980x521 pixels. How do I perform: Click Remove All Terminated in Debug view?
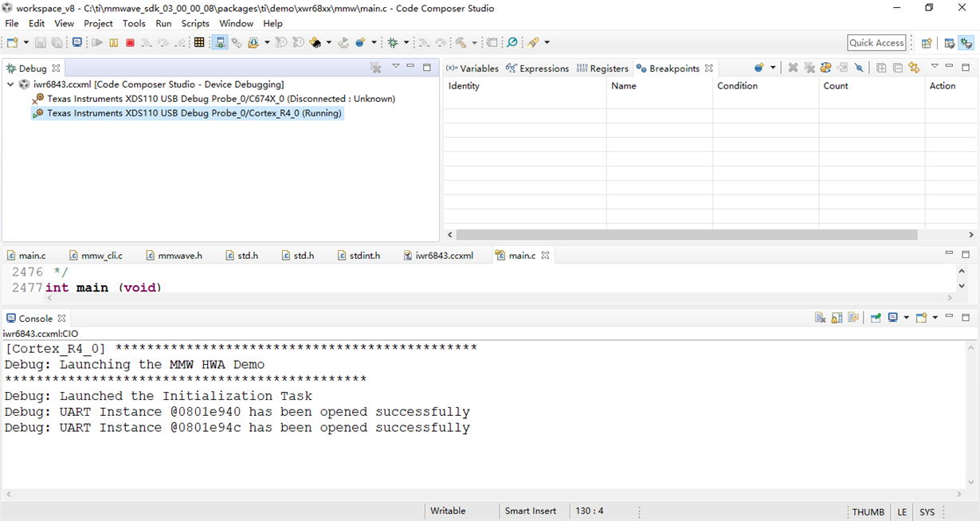pyautogui.click(x=376, y=68)
